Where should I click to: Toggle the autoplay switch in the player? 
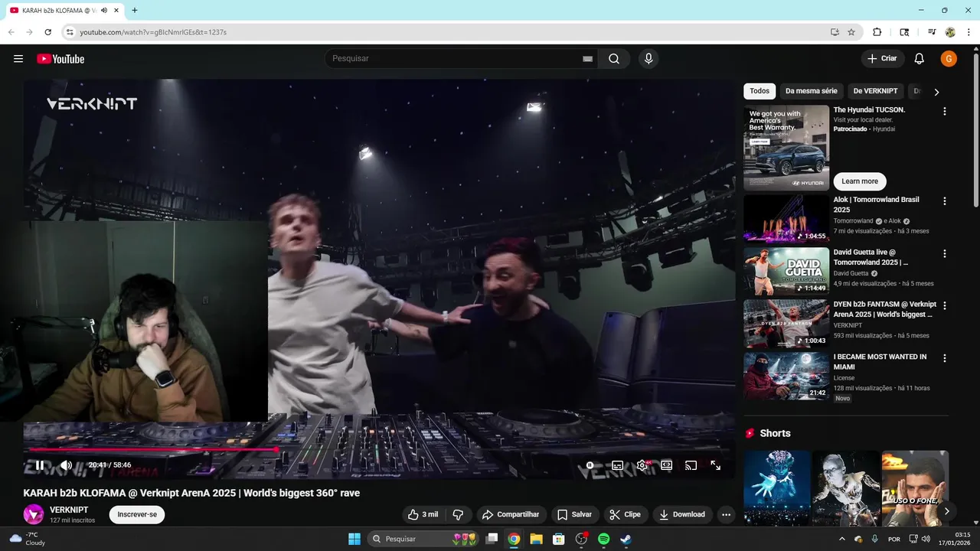(x=590, y=465)
